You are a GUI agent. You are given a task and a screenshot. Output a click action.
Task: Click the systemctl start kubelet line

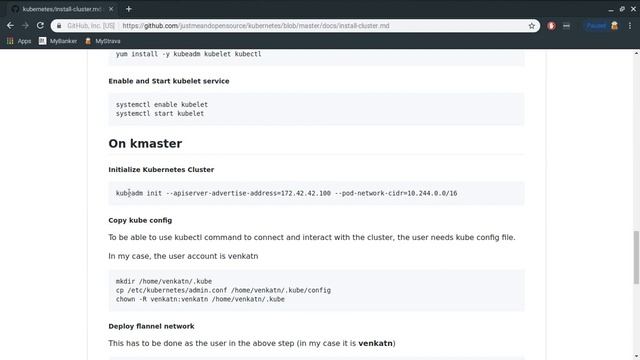pyautogui.click(x=160, y=113)
